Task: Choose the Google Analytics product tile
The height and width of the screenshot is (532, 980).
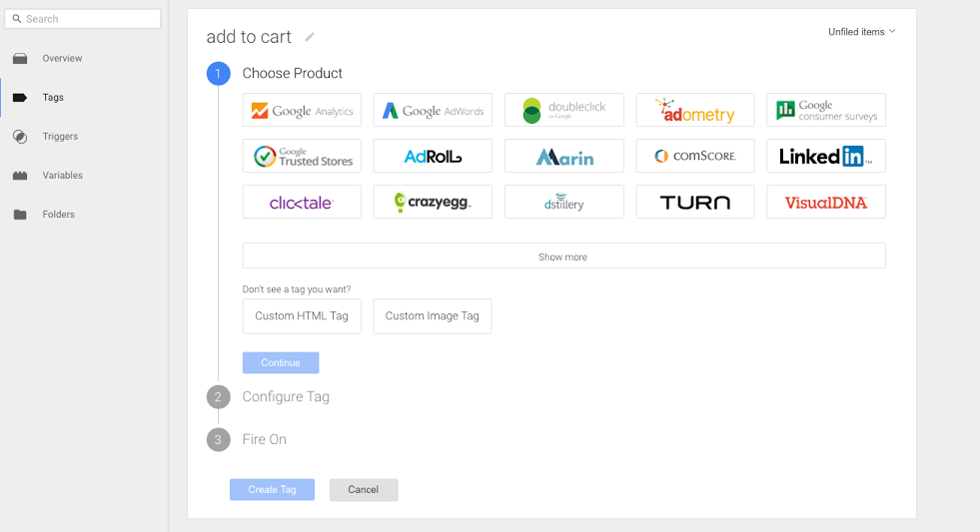Action: (302, 110)
